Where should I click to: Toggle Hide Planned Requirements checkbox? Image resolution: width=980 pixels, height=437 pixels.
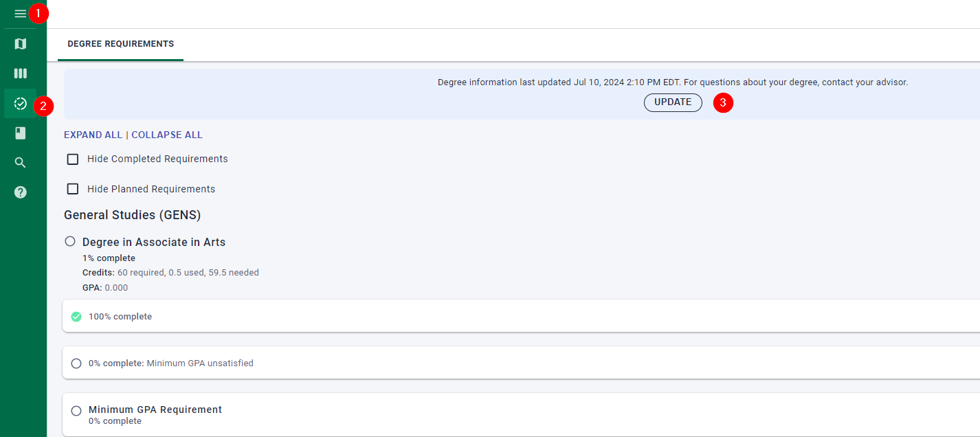pos(73,189)
